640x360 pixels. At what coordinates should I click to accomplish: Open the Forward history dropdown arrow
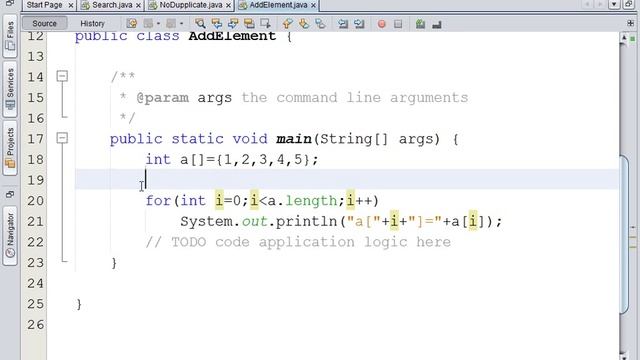tap(181, 24)
